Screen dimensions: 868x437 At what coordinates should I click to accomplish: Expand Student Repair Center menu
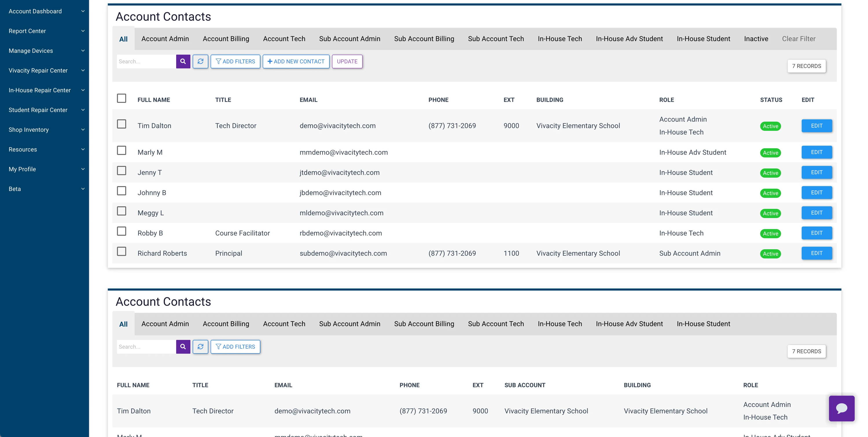tap(45, 110)
